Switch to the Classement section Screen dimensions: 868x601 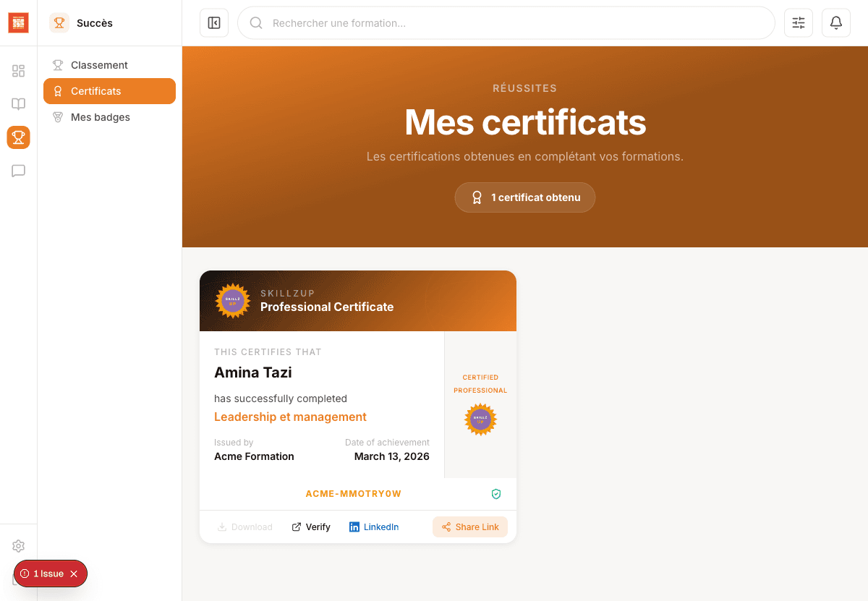click(101, 64)
